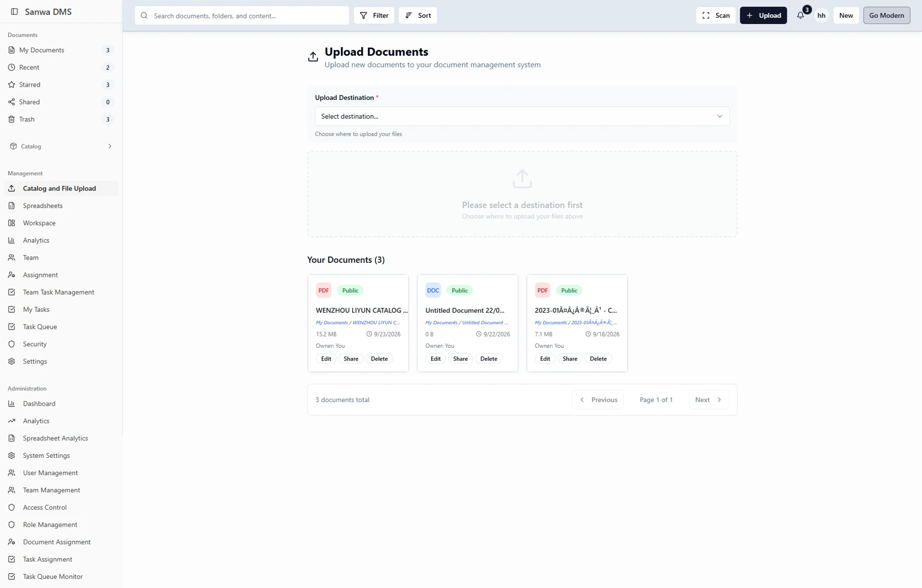Image resolution: width=922 pixels, height=588 pixels.
Task: Open the notifications bell icon
Action: [x=800, y=15]
